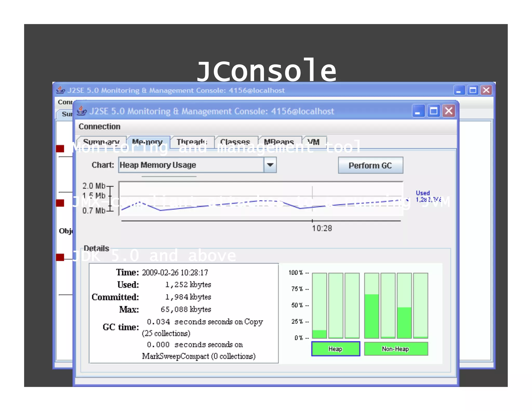Click the 2.0 Mb axis label
This screenshot has height=411, width=532.
tap(94, 186)
